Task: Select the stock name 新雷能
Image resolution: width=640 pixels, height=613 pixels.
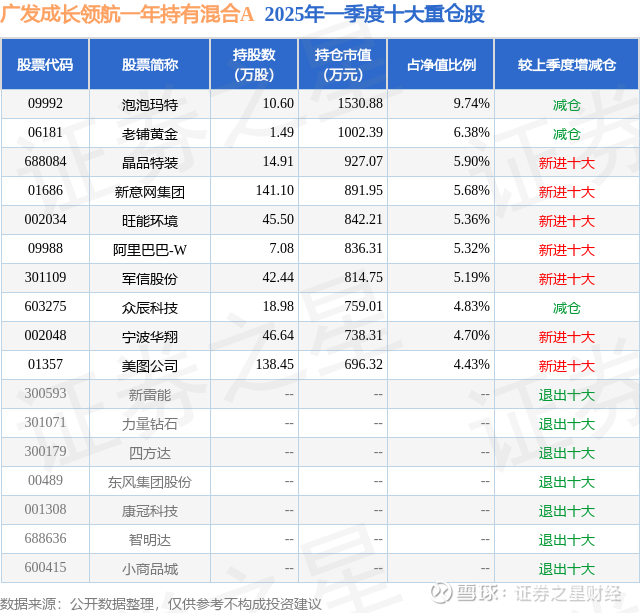Action: [x=150, y=395]
